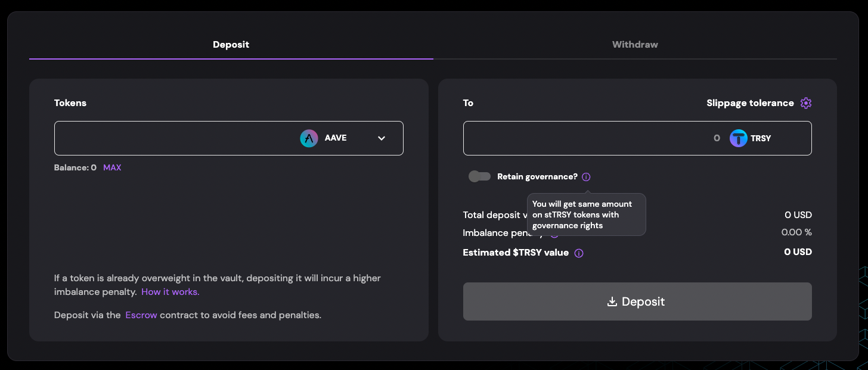
Task: Click the large Deposit button
Action: pyautogui.click(x=637, y=301)
